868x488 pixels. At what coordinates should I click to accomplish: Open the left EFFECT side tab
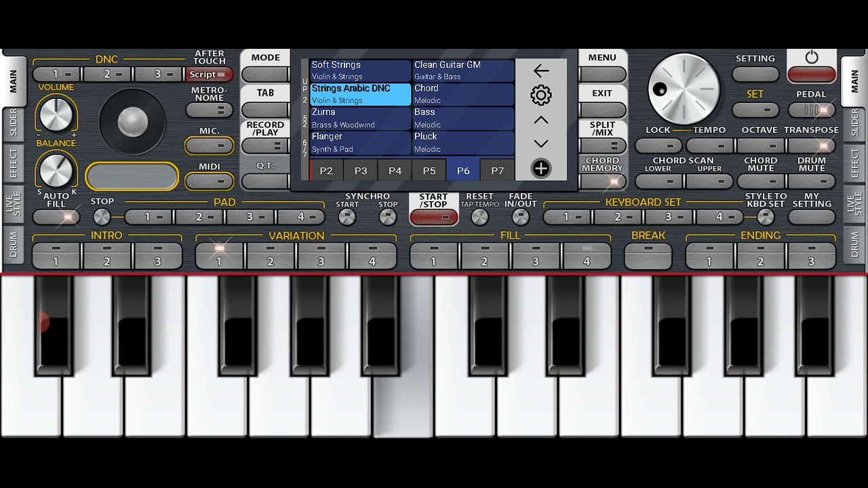coord(13,163)
